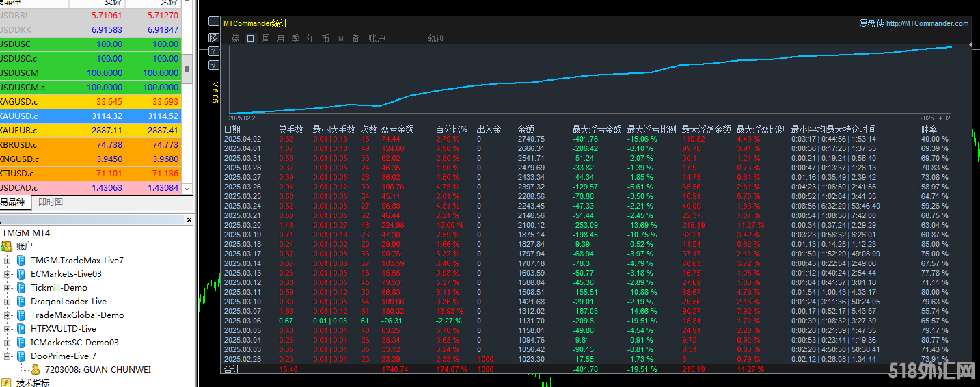The width and height of the screenshot is (980, 387).
Task: Click the server icon for Tickmill-Demo
Action: pos(21,288)
